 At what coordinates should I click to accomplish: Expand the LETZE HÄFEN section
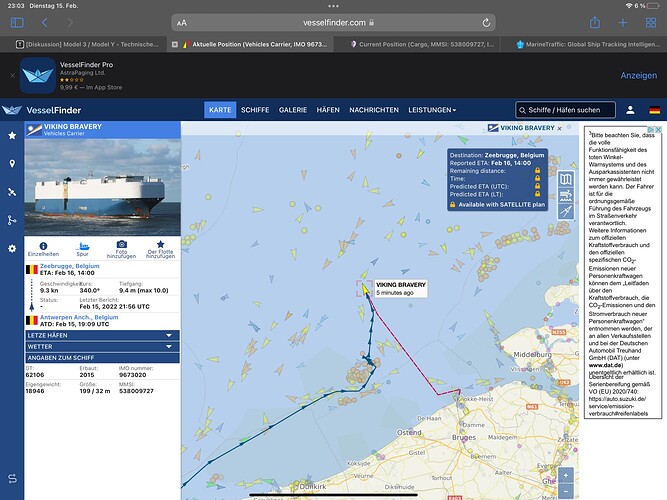click(x=102, y=335)
